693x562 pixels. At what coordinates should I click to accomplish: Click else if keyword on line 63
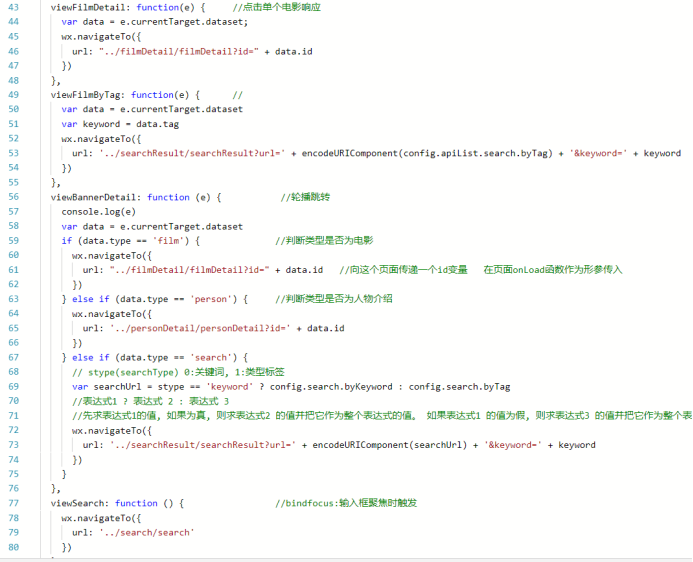click(91, 299)
